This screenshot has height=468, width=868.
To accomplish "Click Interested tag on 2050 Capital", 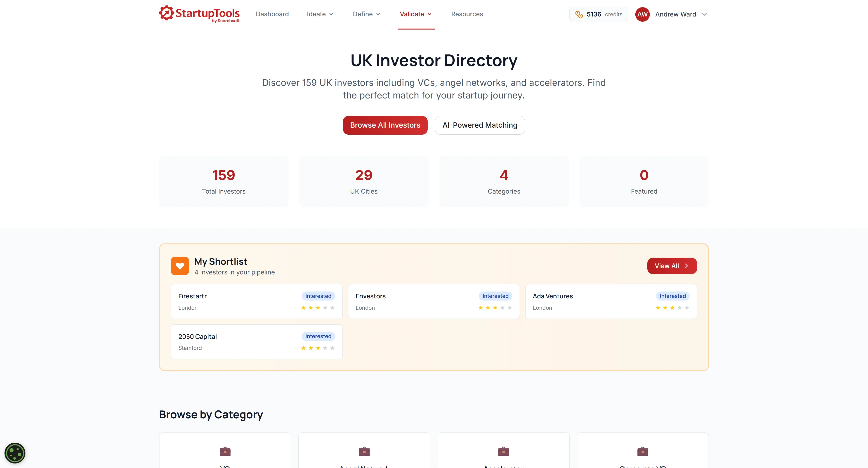I will (318, 336).
